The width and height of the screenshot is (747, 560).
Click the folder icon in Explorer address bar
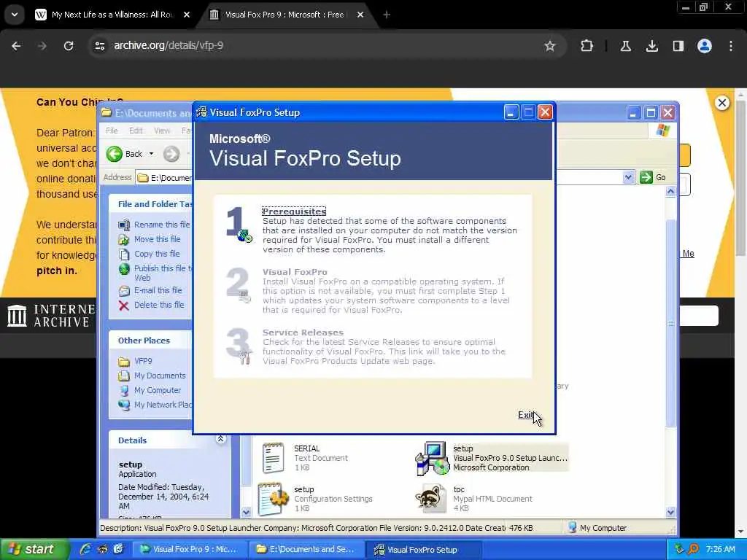142,178
